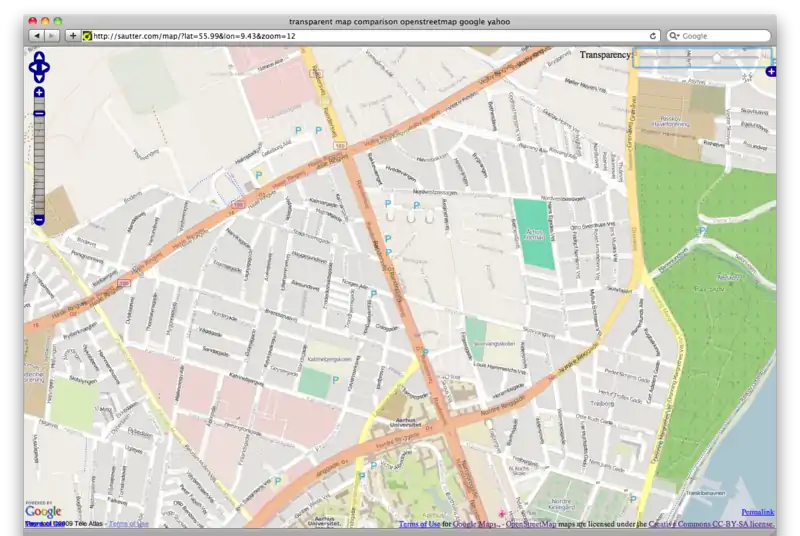This screenshot has height=536, width=800.
Task: Zoom out with the bottom minus button
Action: [x=39, y=219]
